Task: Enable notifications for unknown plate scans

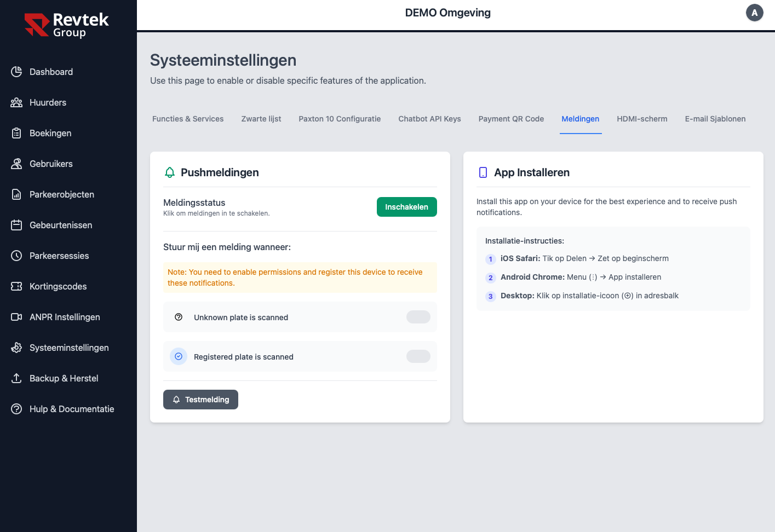Action: tap(418, 317)
